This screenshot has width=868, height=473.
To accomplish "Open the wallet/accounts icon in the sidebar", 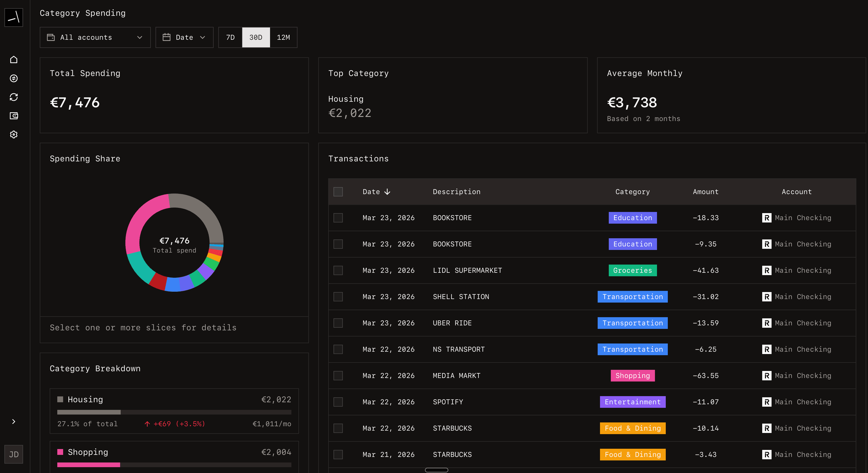I will pos(13,116).
